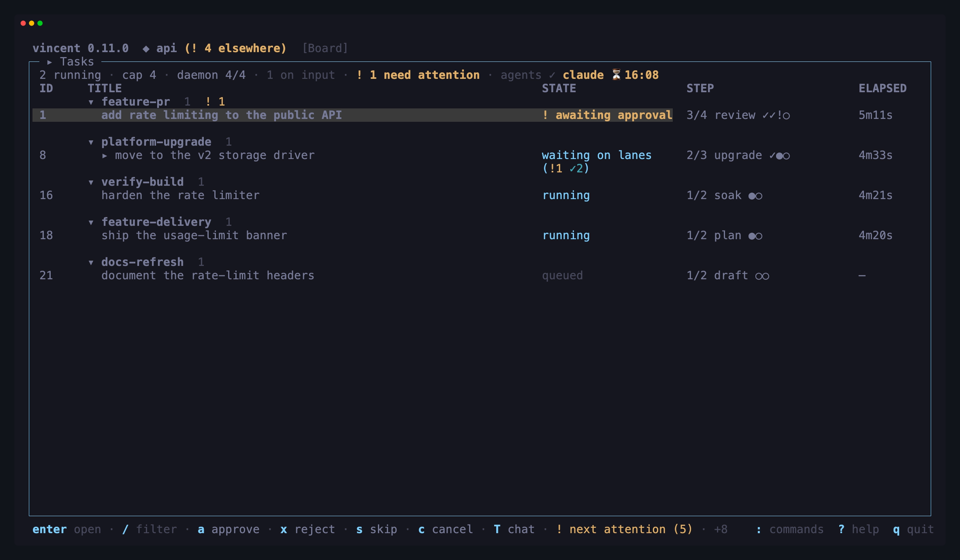Collapse the docs-refresh group triangle
This screenshot has width=960, height=560.
91,262
